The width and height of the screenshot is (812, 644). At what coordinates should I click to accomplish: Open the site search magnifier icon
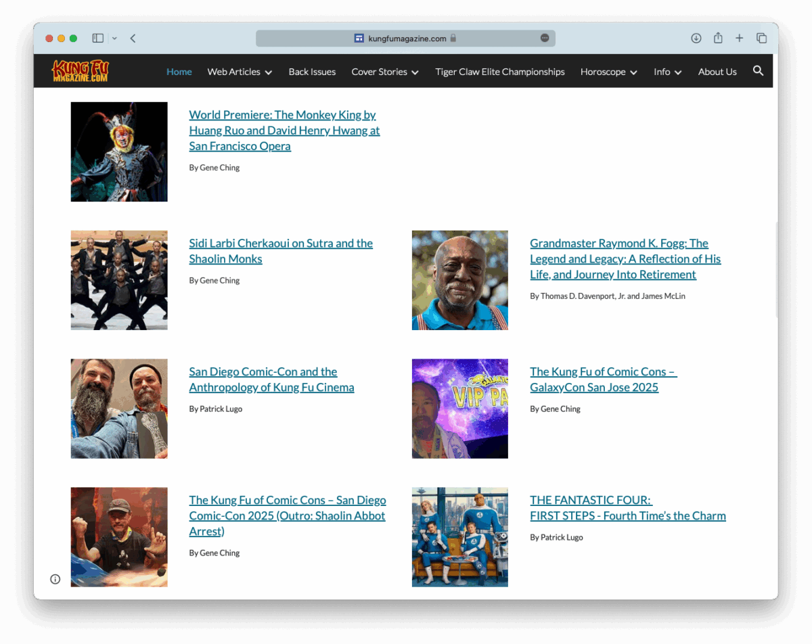tap(758, 71)
